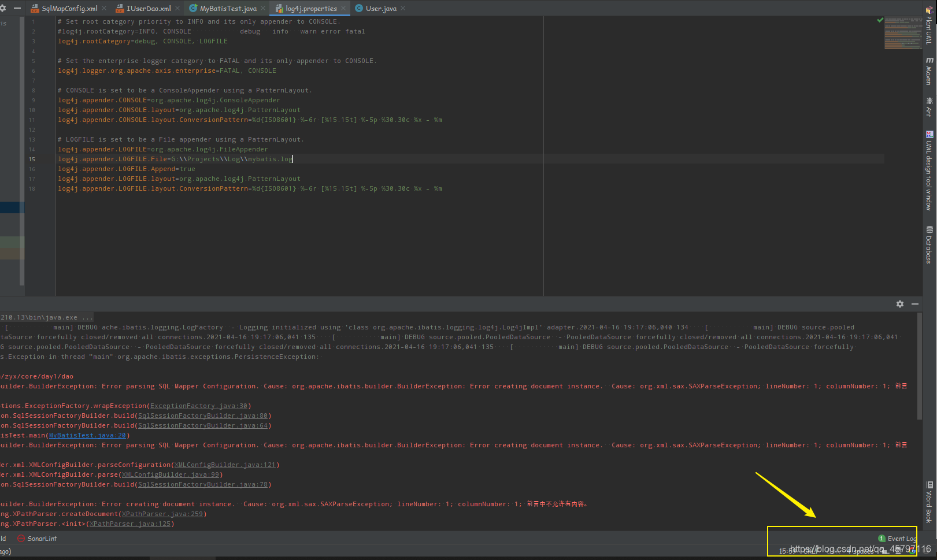Select the log4j.properties tab
The image size is (937, 560).
311,9
